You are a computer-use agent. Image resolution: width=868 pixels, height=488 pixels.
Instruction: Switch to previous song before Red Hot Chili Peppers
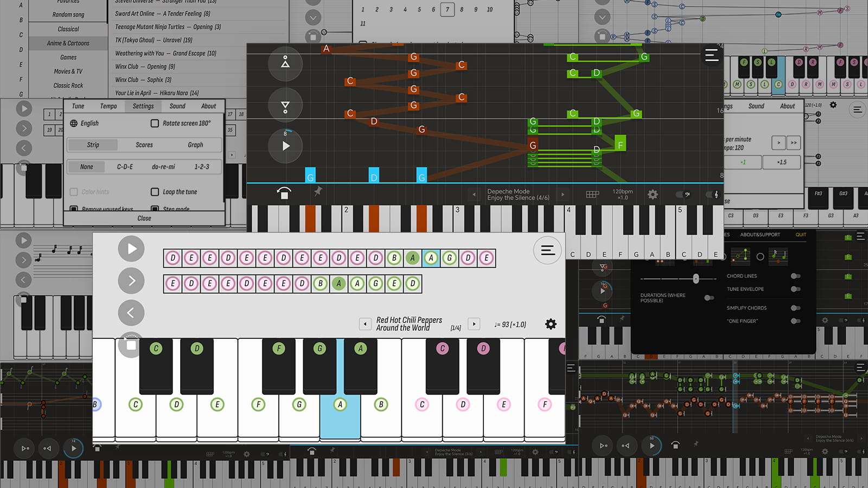365,324
